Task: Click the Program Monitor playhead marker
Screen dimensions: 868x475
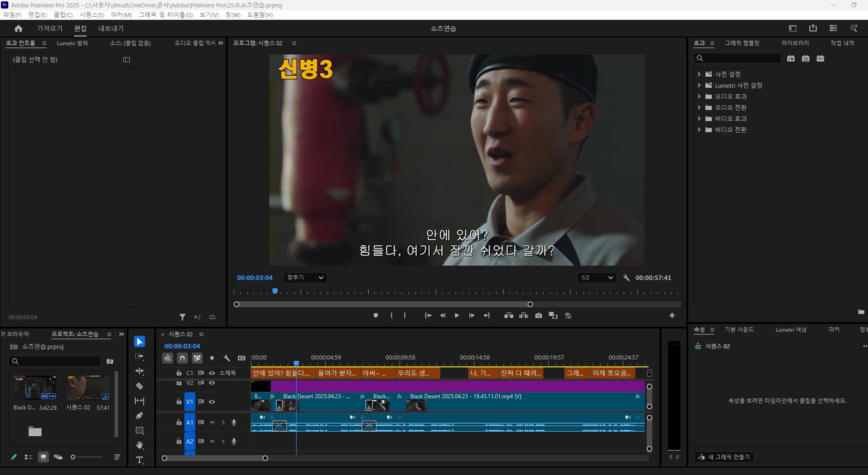Action: click(275, 291)
